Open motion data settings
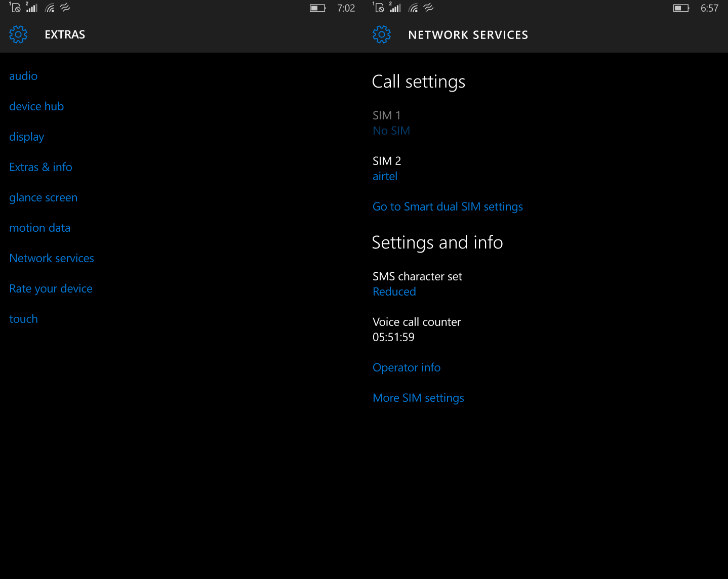 click(x=39, y=228)
